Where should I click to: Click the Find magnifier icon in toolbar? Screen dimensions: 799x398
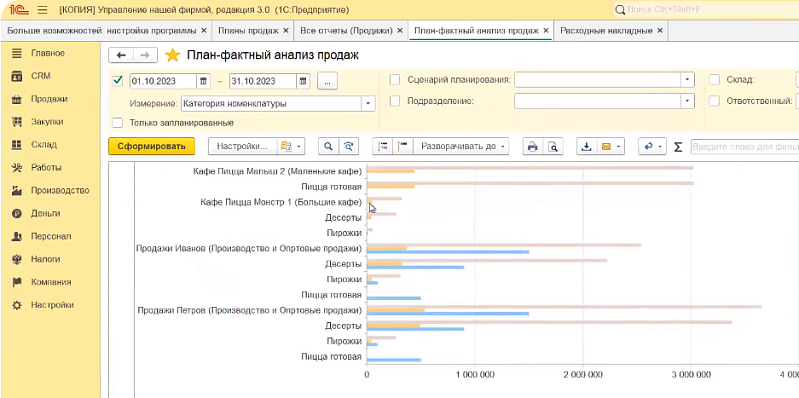(x=329, y=146)
